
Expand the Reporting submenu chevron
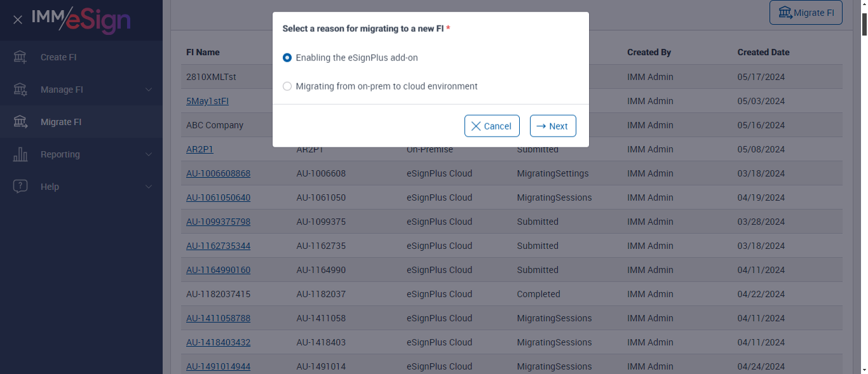[x=149, y=154]
